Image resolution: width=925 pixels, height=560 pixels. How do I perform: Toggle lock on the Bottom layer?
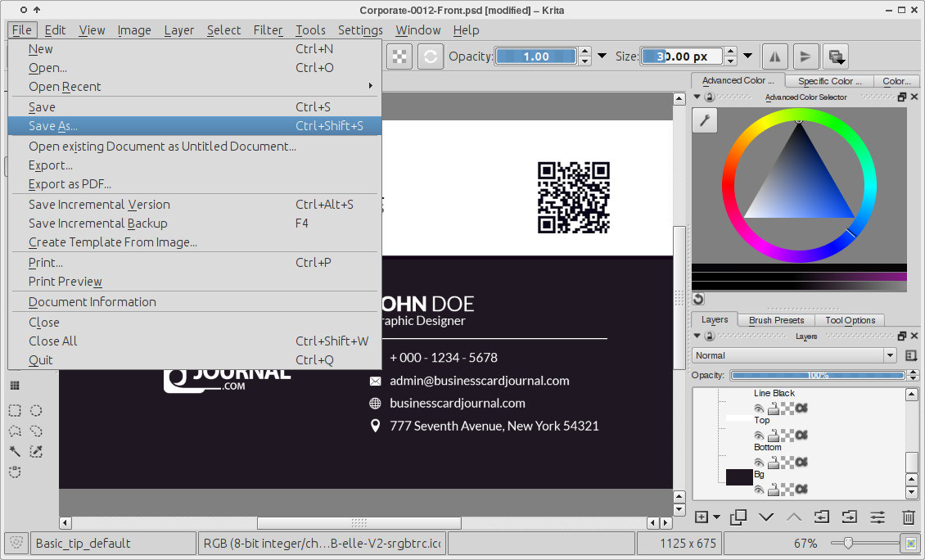point(773,463)
